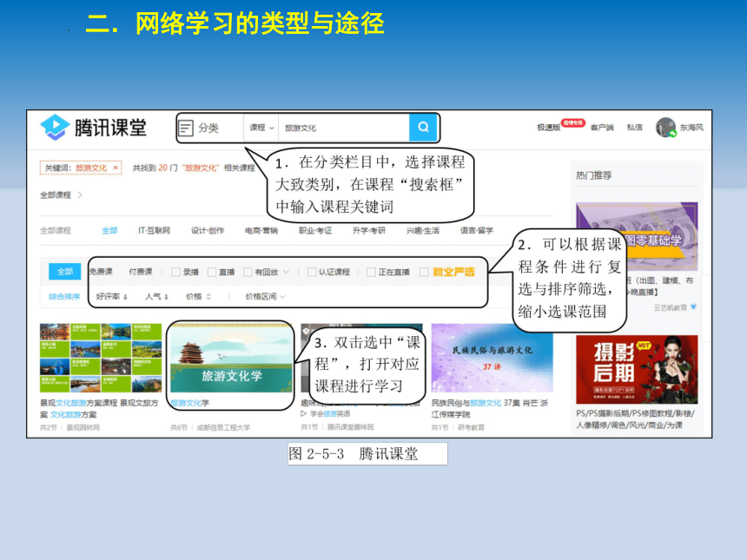Open the PS/PS摄影后期 course title link

636,419
